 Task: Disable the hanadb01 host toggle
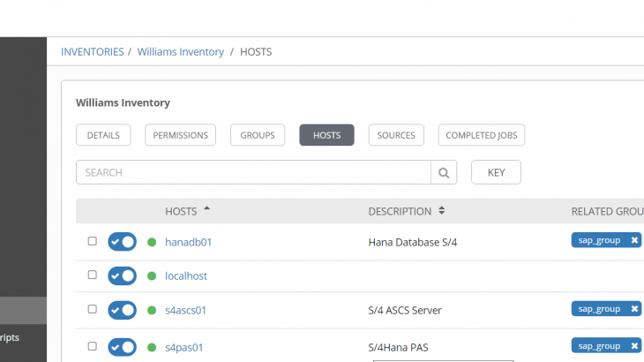123,242
